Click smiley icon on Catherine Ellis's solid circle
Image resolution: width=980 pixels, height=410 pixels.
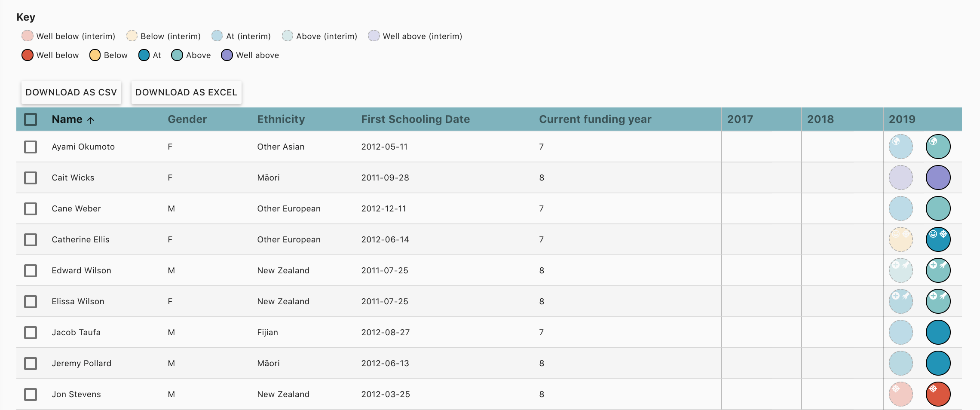point(933,234)
